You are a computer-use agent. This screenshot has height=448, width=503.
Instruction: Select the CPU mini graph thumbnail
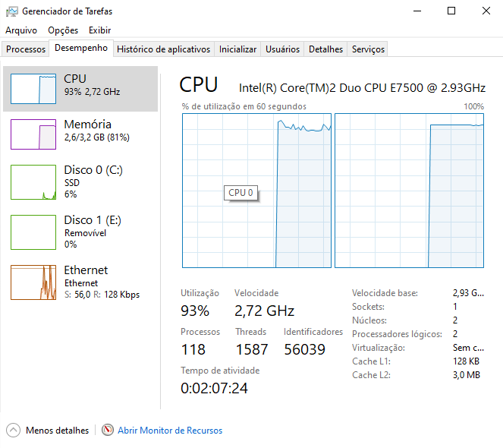[33, 89]
